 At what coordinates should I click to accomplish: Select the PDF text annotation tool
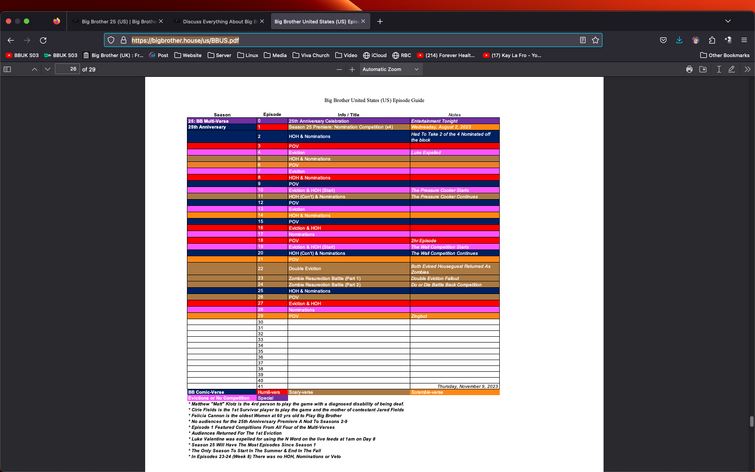click(x=718, y=69)
